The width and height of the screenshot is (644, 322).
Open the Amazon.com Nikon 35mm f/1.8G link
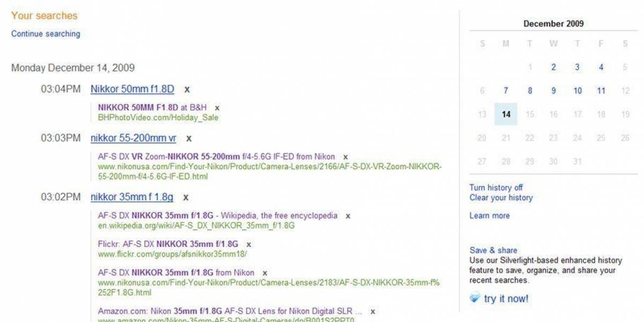click(230, 311)
